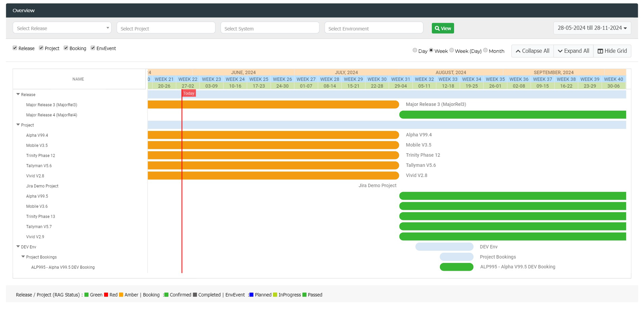
Task: Click the Planned blue legend swatch
Action: click(251, 295)
